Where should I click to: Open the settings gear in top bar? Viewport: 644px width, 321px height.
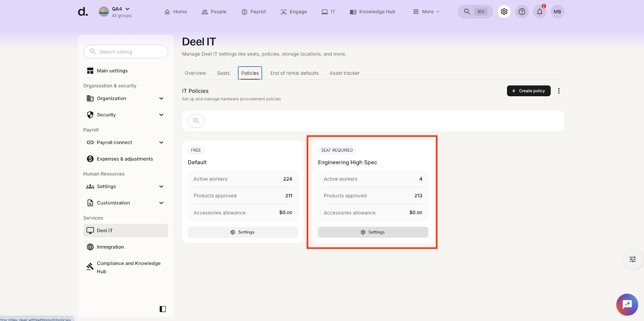504,12
